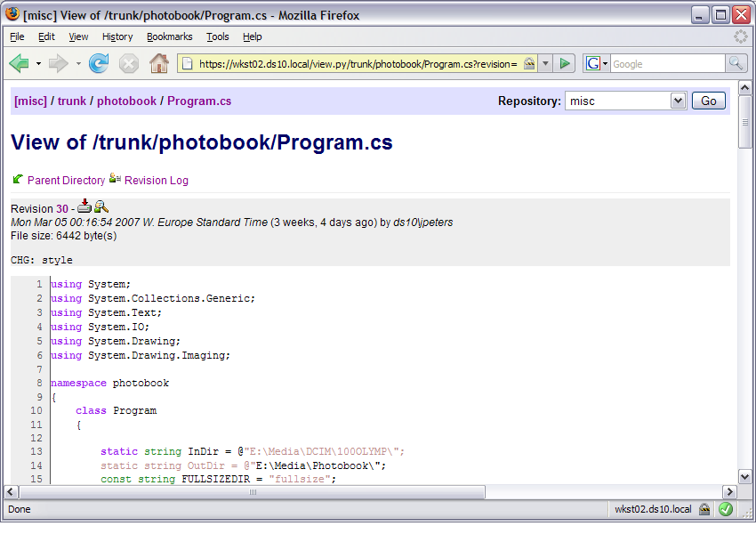Click the download icon next to Revision 30
The image size is (756, 534).
[x=84, y=206]
